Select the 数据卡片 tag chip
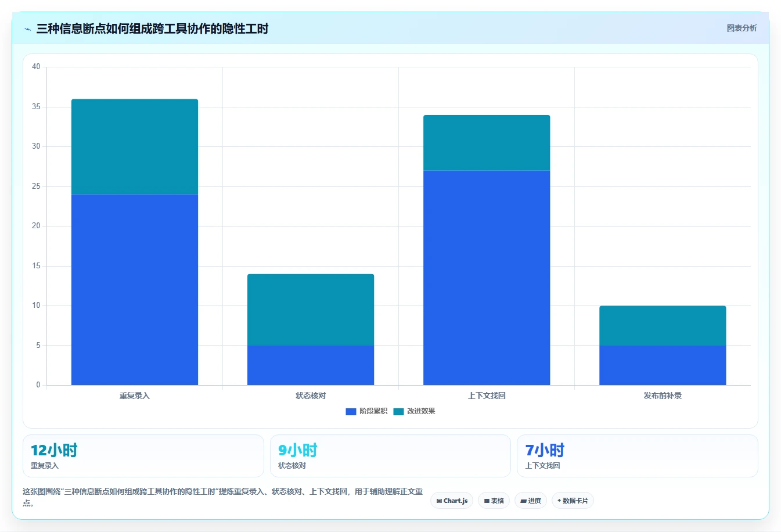Screen dimensions: 781x532 573,501
